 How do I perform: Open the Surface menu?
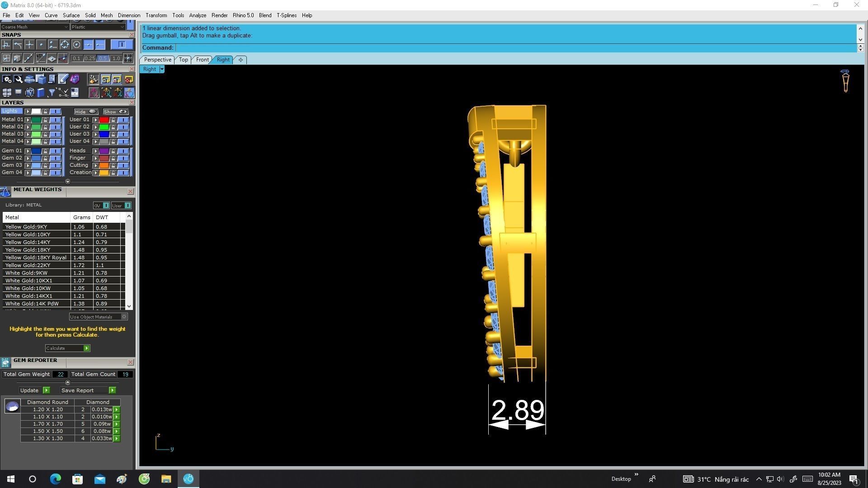coord(71,15)
